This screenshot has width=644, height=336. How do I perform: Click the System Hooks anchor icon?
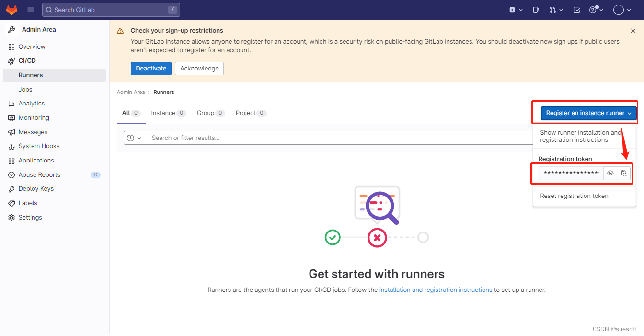[x=11, y=146]
